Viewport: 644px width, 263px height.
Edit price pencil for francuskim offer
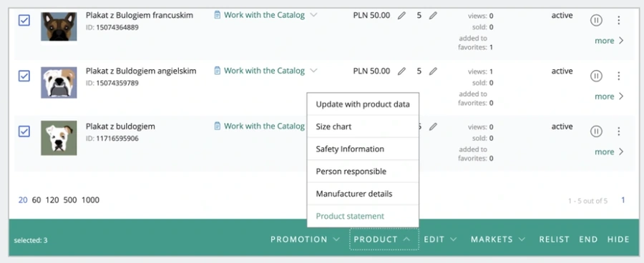[401, 16]
